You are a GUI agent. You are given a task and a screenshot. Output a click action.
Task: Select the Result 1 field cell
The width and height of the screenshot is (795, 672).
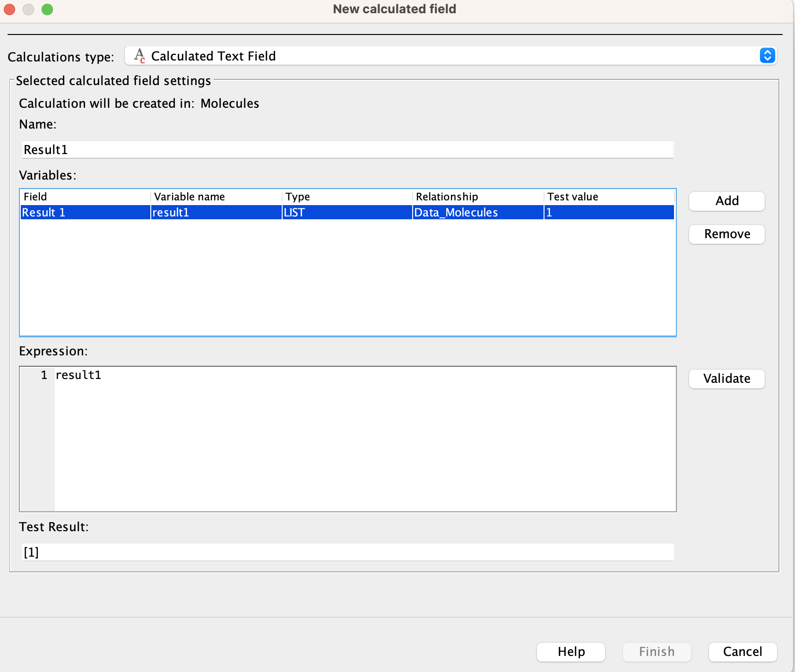[x=85, y=213]
